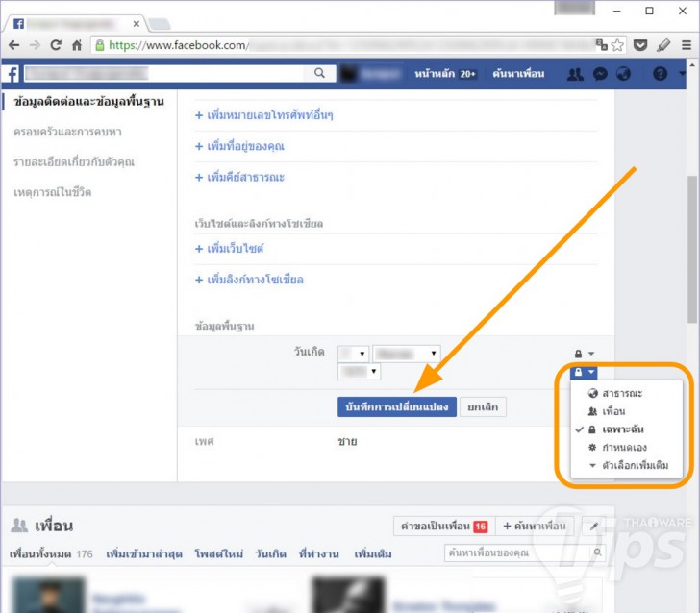700x613 pixels.
Task: Open โพสต์ใหม่ tab
Action: click(219, 554)
